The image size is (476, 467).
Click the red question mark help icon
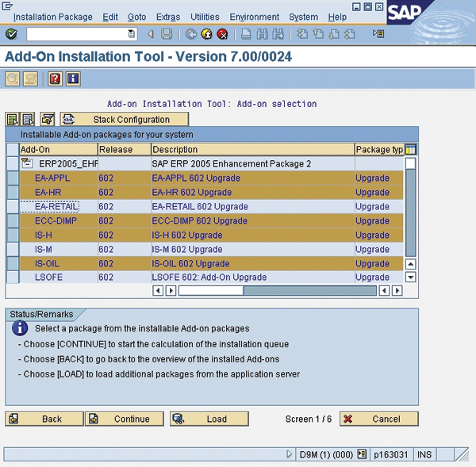55,79
